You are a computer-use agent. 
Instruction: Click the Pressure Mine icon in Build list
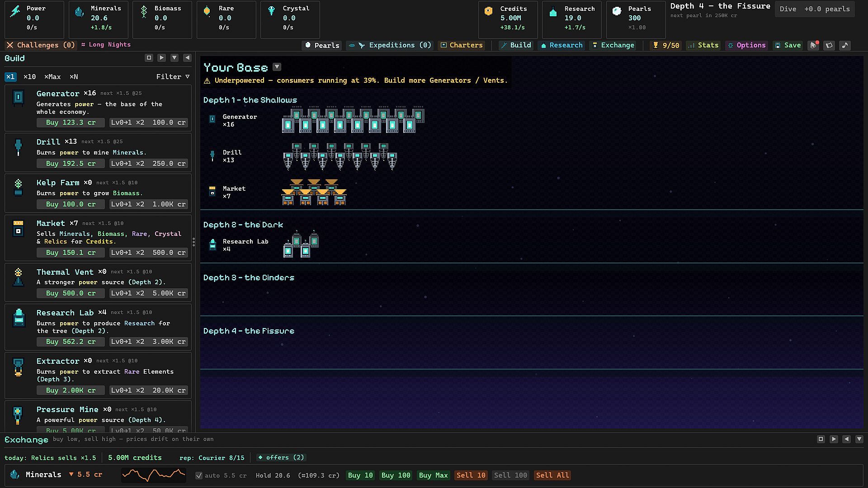pos(18,416)
